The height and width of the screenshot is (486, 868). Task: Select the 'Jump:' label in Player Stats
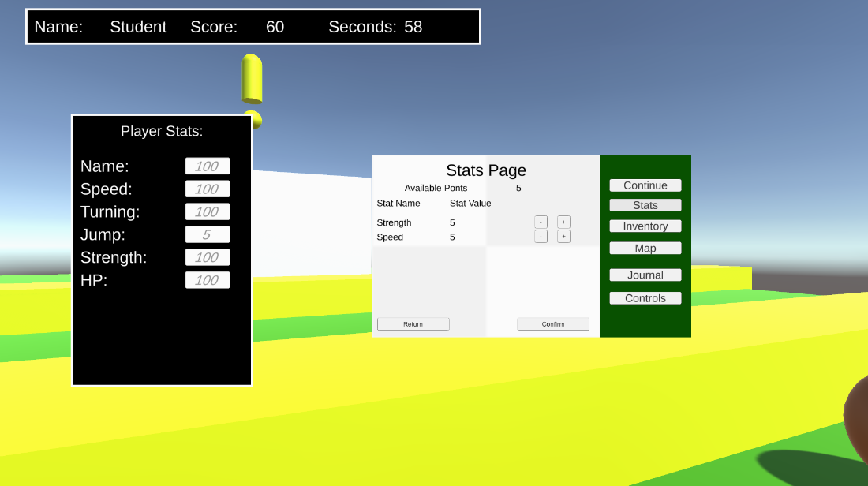click(x=103, y=234)
